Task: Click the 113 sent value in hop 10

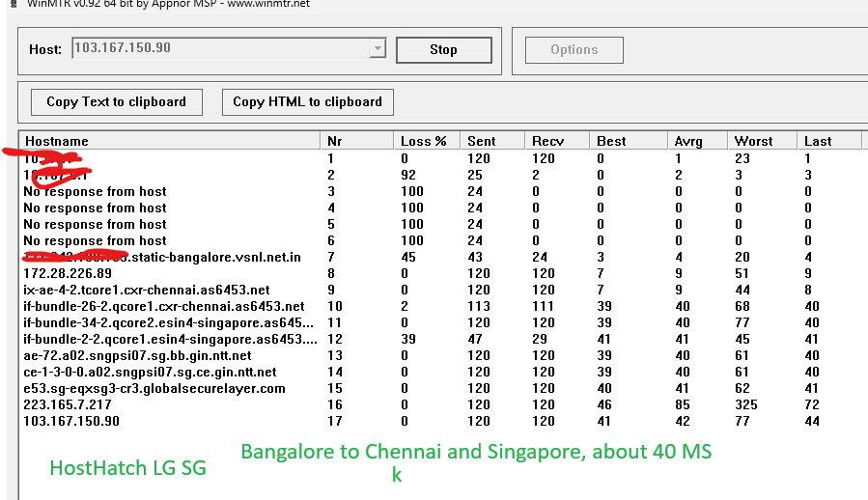Action: [479, 307]
